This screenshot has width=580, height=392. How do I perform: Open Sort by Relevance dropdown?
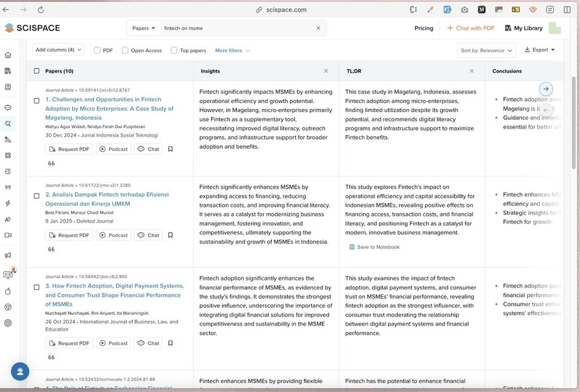pos(486,50)
